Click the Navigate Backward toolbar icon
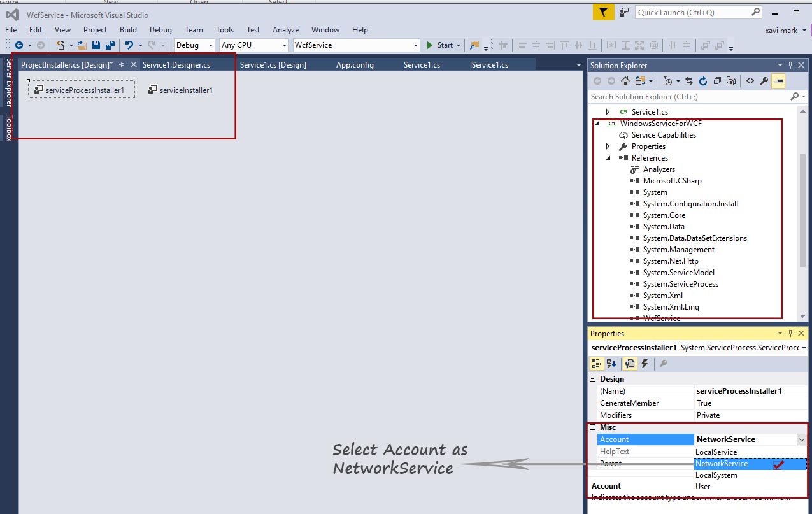The height and width of the screenshot is (514, 812). pyautogui.click(x=19, y=45)
